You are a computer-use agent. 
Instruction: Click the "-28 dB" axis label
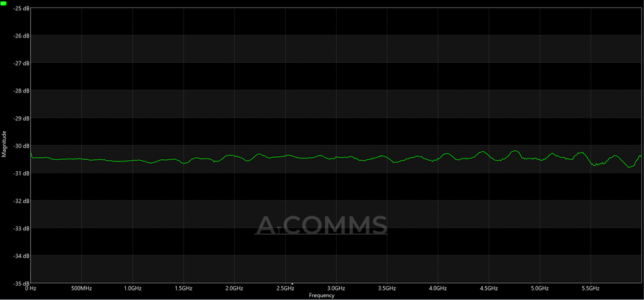point(21,91)
